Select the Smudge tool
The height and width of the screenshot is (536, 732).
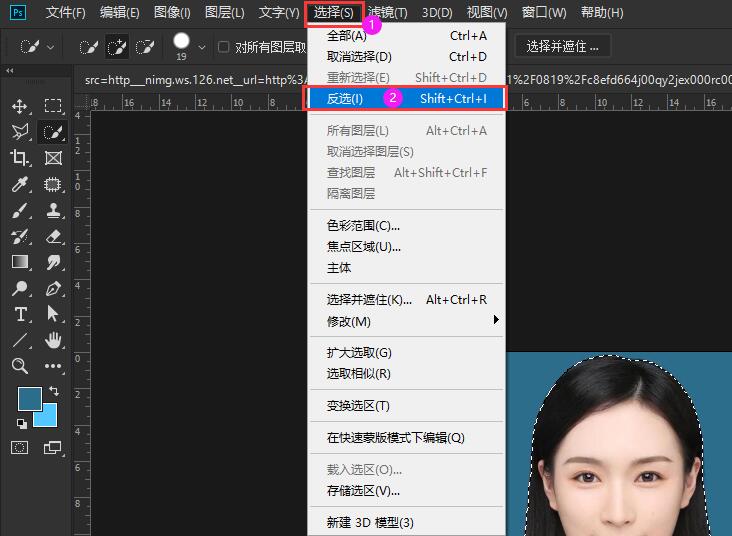click(x=53, y=262)
